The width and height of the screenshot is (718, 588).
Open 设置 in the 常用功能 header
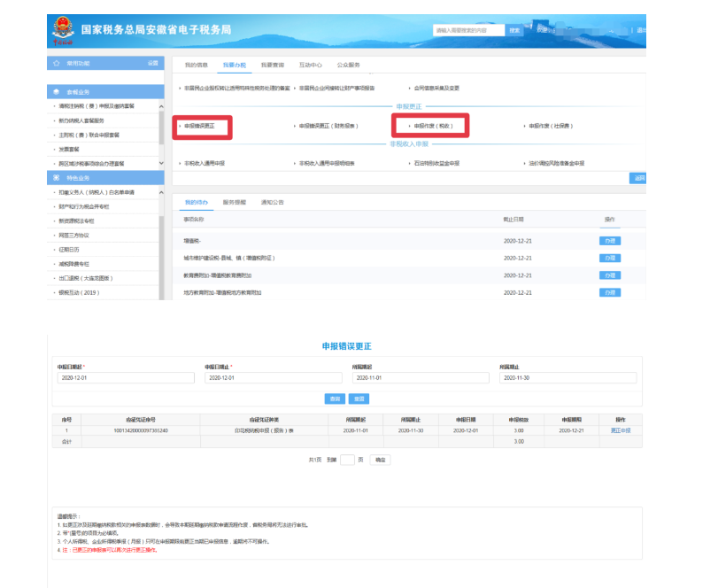(153, 63)
